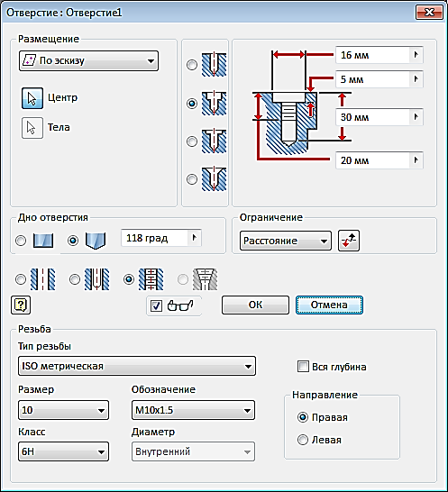Viewport: 448px width, 492px height.
Task: Open the По эскизу placement dropdown
Action: click(x=88, y=61)
